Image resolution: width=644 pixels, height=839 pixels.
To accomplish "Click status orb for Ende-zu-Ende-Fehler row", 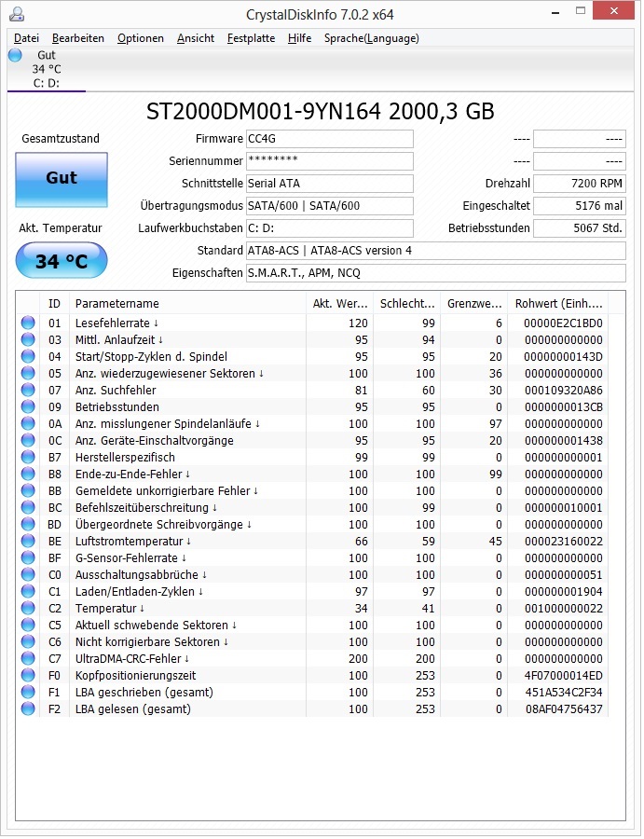I will click(28, 474).
